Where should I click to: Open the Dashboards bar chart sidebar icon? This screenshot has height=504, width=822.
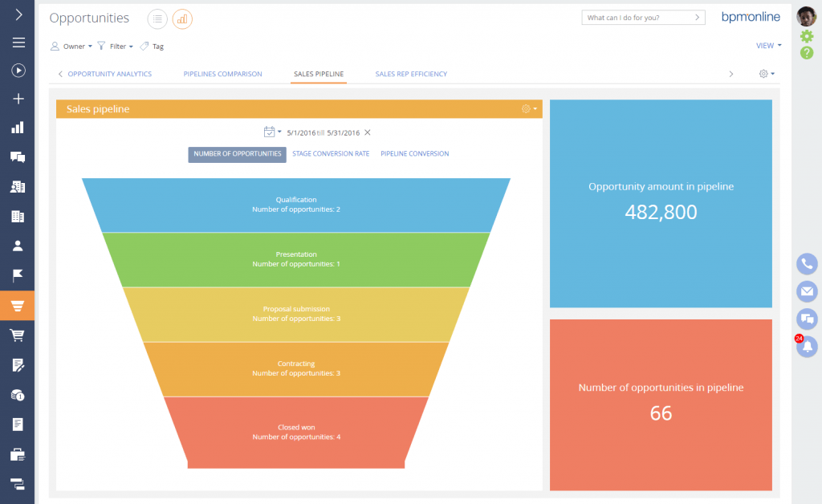coord(18,128)
